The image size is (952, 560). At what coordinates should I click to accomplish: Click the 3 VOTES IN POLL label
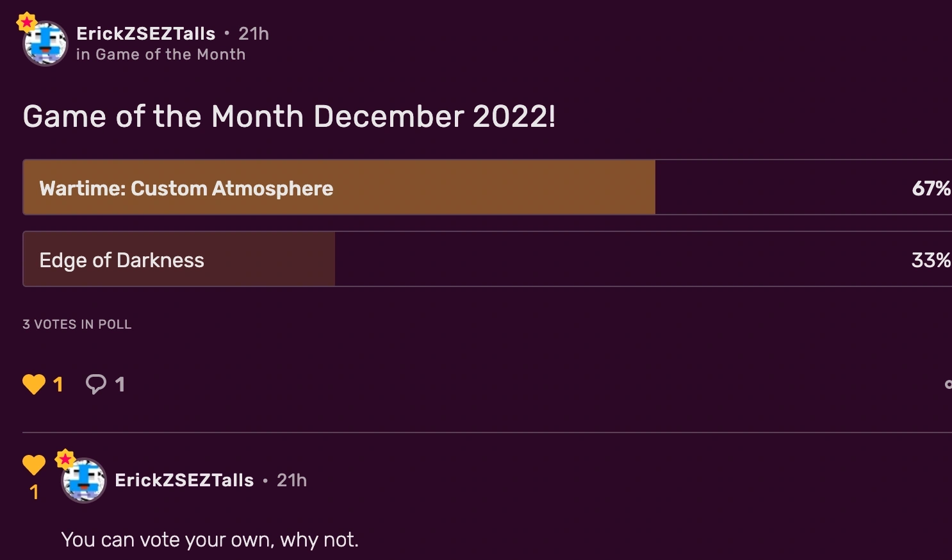point(77,324)
